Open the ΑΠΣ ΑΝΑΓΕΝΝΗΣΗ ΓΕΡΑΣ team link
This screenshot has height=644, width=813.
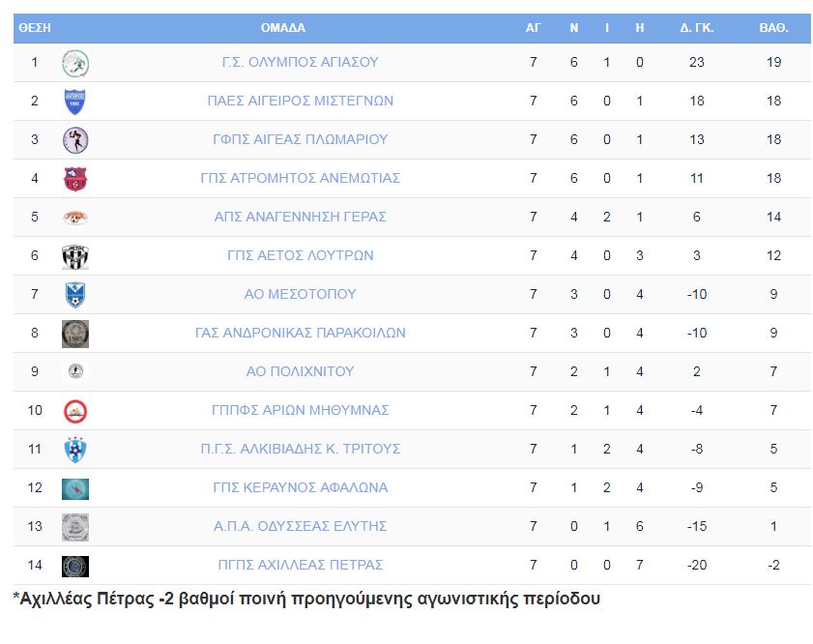point(301,217)
